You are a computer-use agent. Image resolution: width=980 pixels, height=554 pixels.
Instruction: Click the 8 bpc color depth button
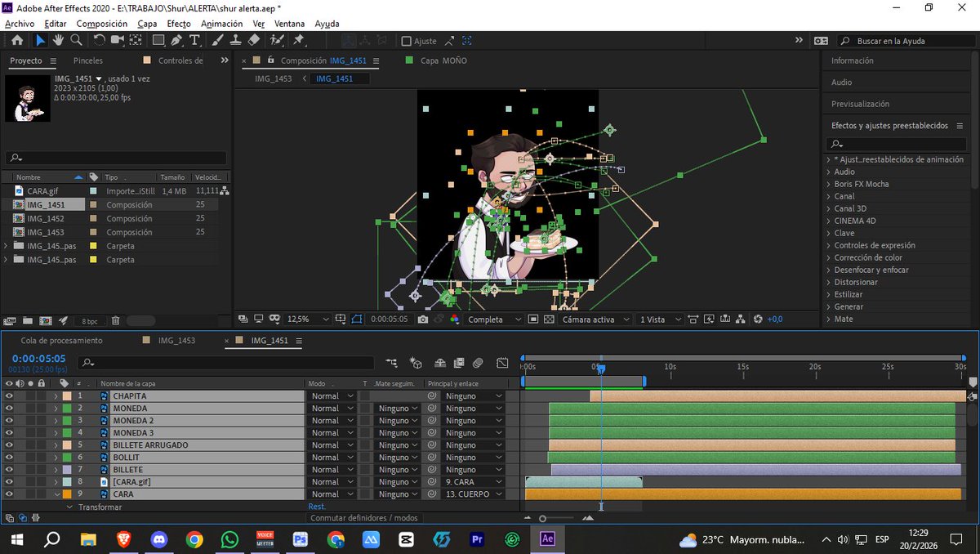89,321
